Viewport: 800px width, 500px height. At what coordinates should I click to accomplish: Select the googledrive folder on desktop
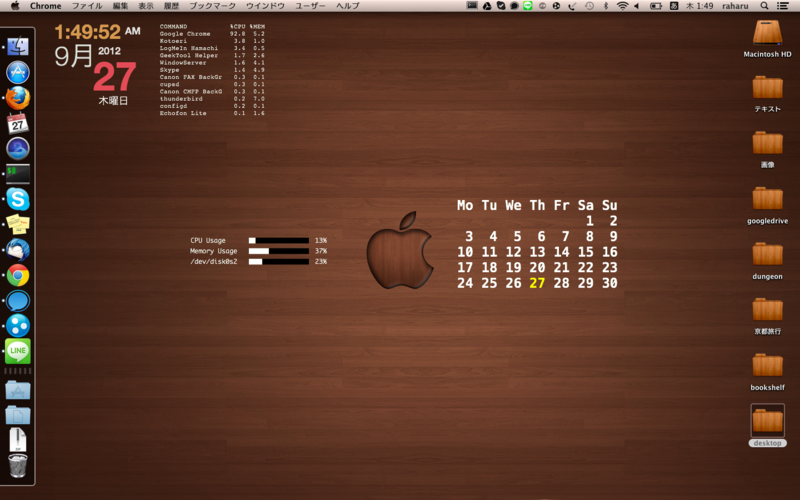click(767, 198)
